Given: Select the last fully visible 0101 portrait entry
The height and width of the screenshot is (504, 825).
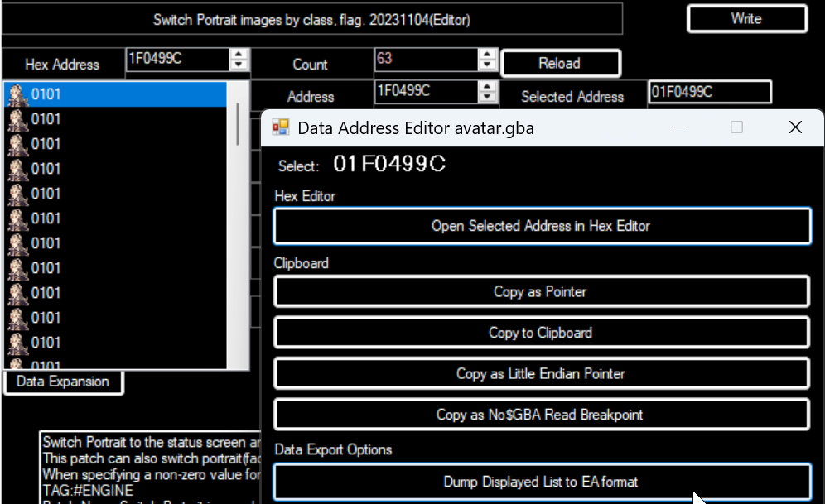Looking at the screenshot, I should click(x=116, y=343).
